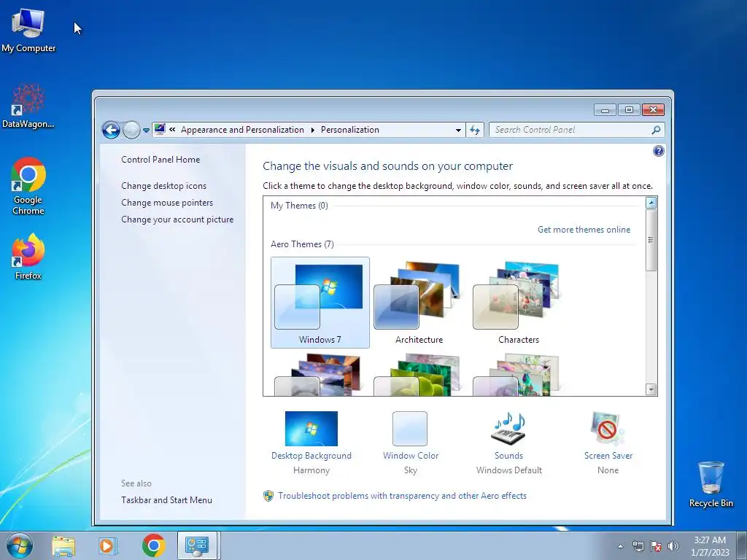This screenshot has width=747, height=560.
Task: Open My Computer desktop icon
Action: click(28, 31)
